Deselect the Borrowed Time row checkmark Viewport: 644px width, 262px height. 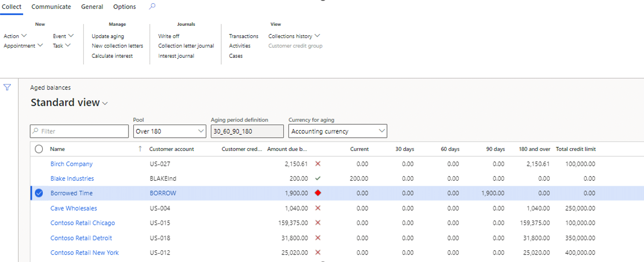[x=39, y=193]
